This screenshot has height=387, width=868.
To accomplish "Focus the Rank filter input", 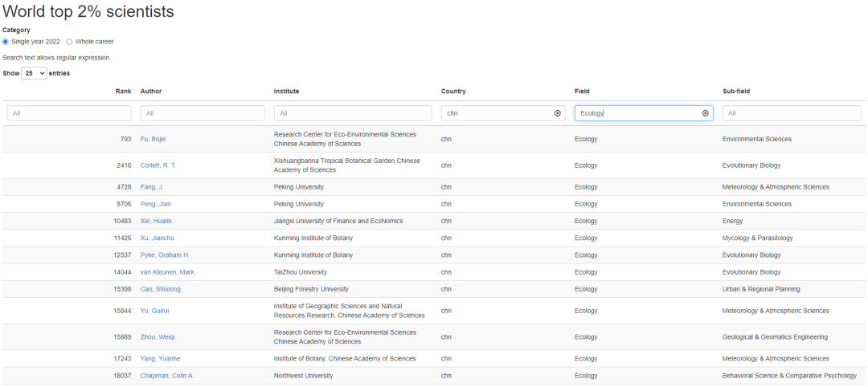I will click(68, 113).
